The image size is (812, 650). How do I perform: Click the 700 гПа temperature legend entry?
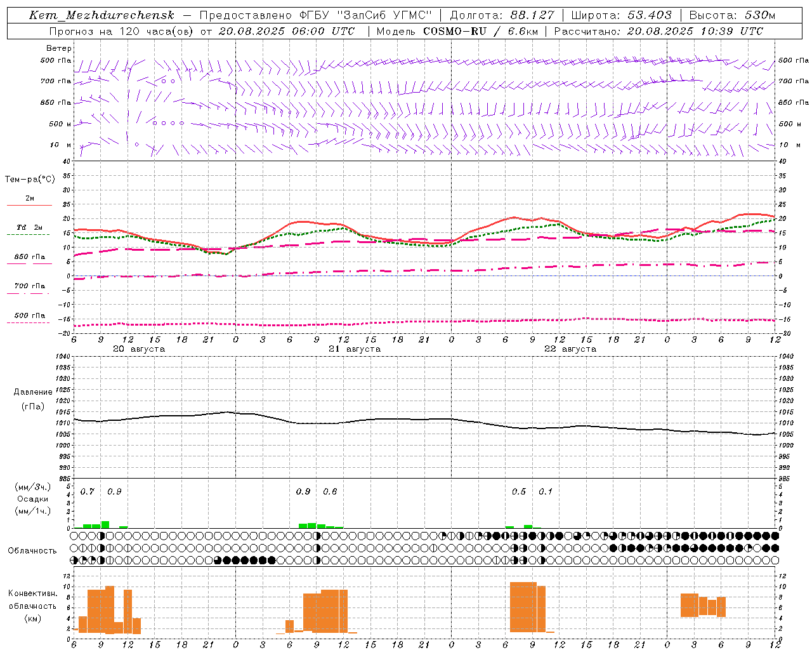coord(30,286)
